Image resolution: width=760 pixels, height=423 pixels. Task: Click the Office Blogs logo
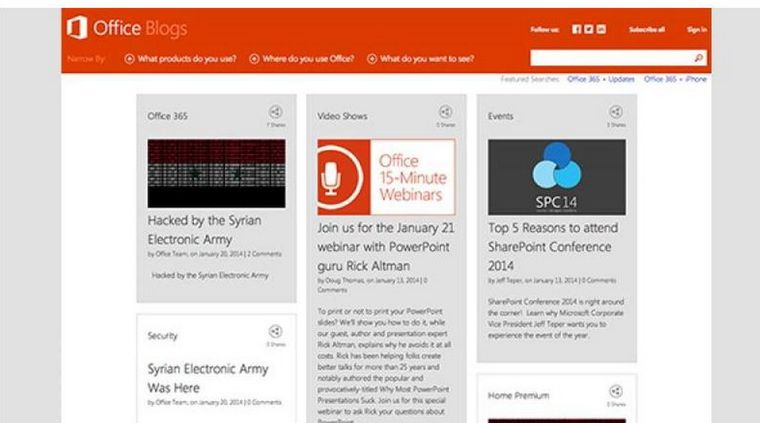coord(127,28)
